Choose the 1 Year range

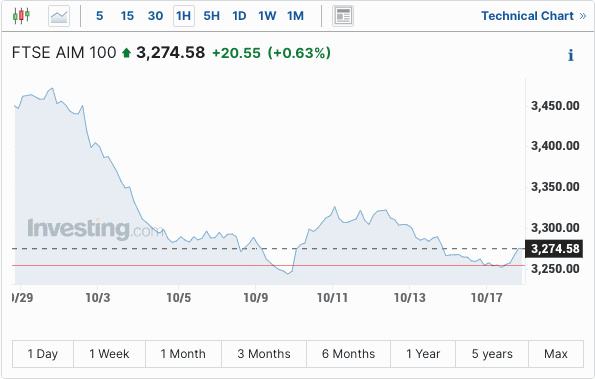[x=423, y=354]
